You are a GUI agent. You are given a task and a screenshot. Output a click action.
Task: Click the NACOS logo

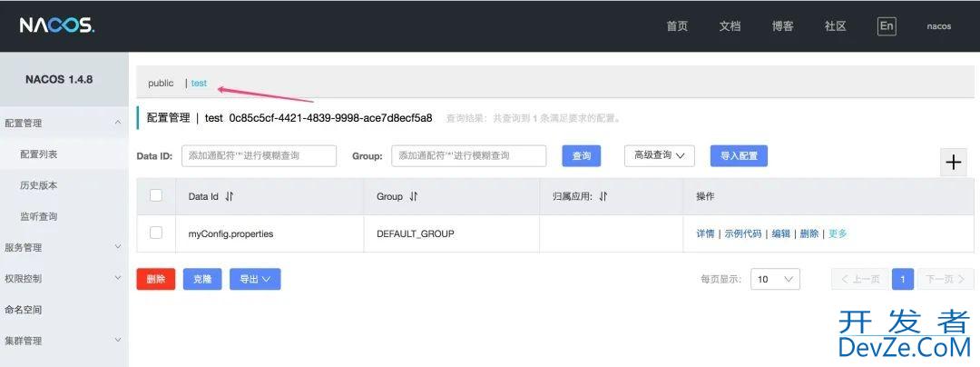click(x=57, y=25)
